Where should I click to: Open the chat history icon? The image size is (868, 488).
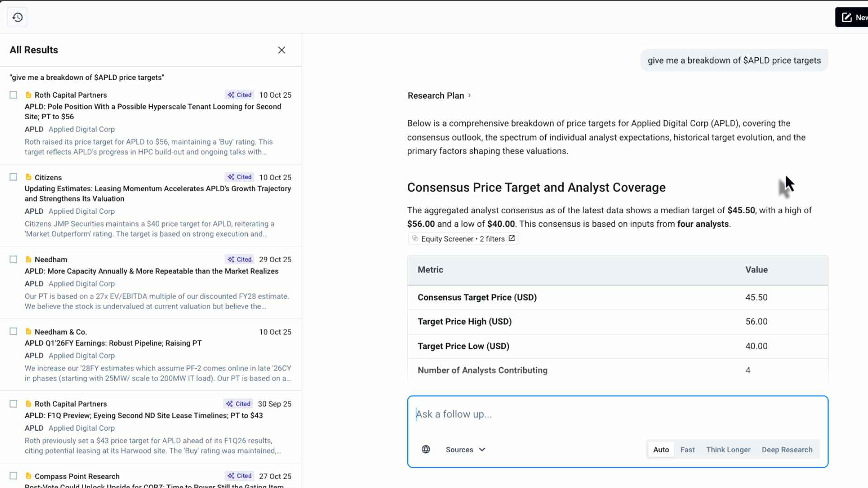17,17
